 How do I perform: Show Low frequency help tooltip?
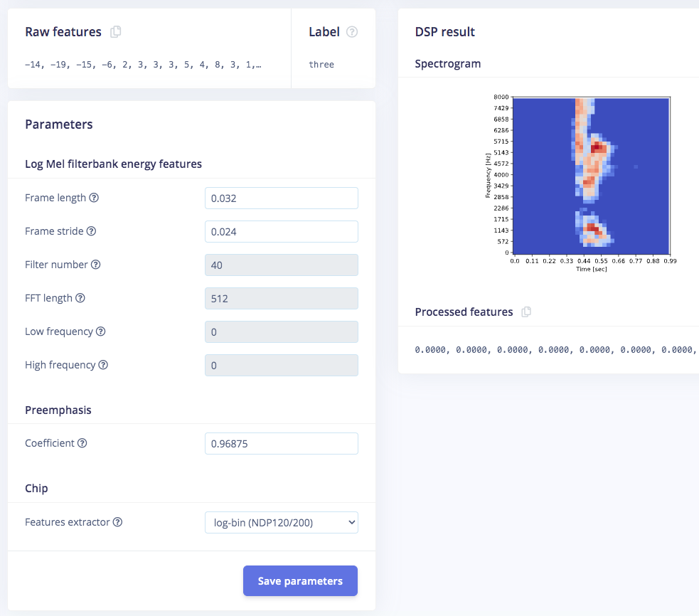click(101, 331)
